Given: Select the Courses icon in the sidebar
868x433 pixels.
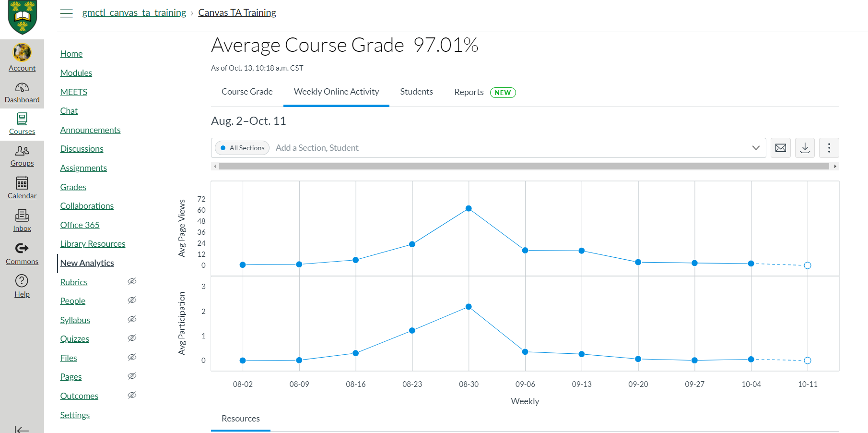Looking at the screenshot, I should coord(22,124).
